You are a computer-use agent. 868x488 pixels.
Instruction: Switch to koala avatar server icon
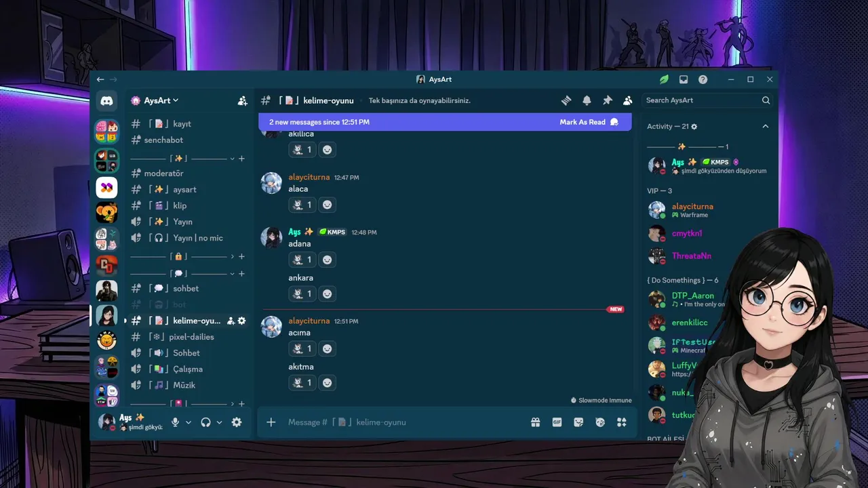pyautogui.click(x=106, y=213)
